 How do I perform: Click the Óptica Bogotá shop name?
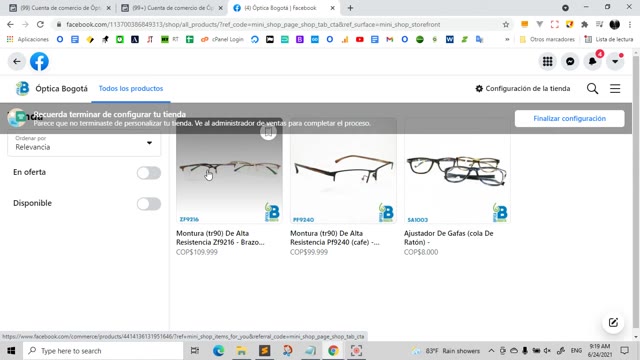61,89
